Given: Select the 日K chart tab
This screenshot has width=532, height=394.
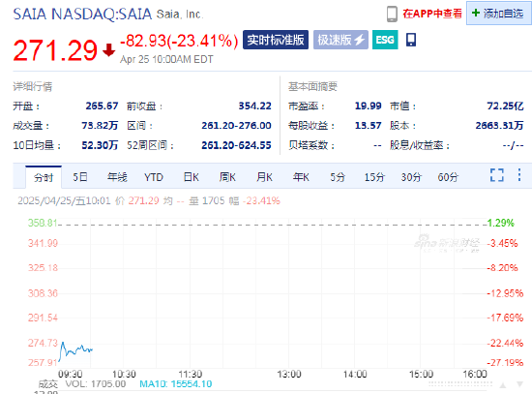Looking at the screenshot, I should point(191,177).
